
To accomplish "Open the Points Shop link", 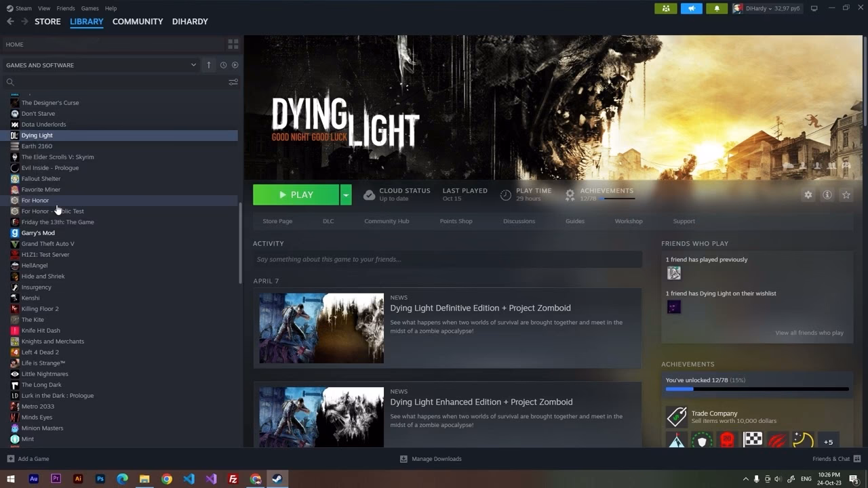I will tap(456, 221).
